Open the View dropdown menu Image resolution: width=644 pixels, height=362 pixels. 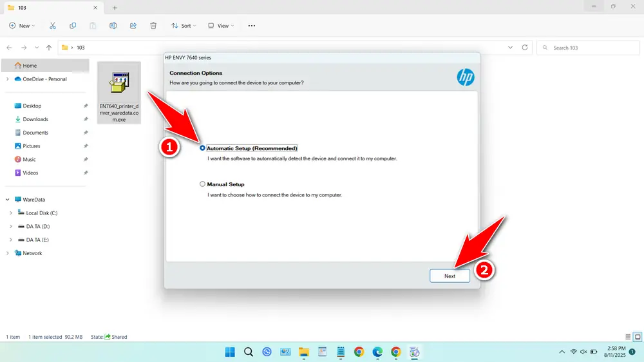(x=221, y=26)
